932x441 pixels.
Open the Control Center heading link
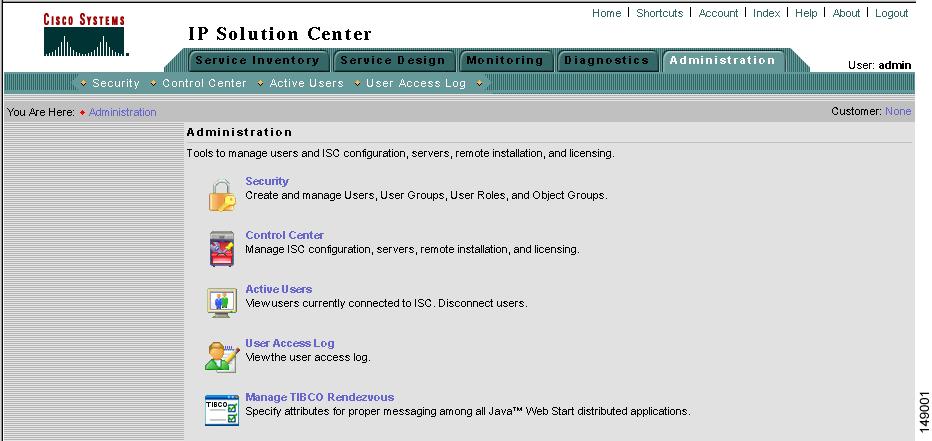pyautogui.click(x=285, y=235)
